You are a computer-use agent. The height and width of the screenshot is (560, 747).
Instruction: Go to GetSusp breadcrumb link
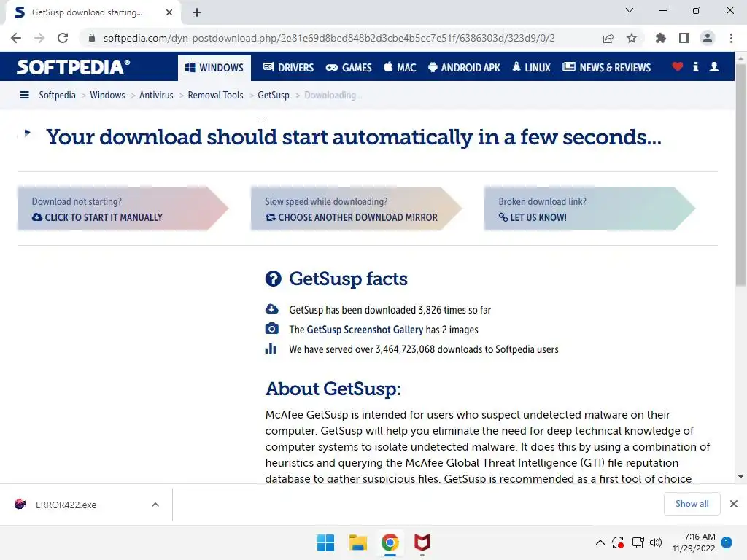pyautogui.click(x=274, y=96)
